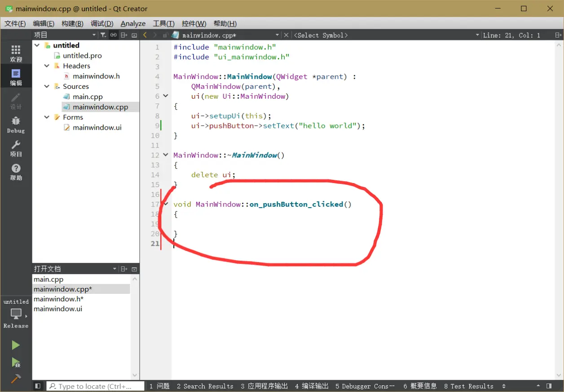Image resolution: width=564 pixels, height=392 pixels.
Task: Go back in editor navigation history
Action: 145,35
